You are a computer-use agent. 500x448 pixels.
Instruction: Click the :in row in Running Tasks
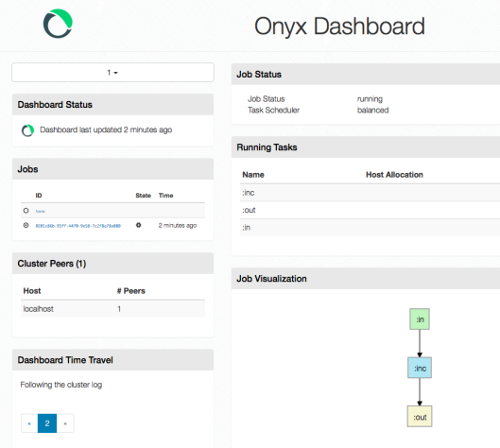pos(370,228)
